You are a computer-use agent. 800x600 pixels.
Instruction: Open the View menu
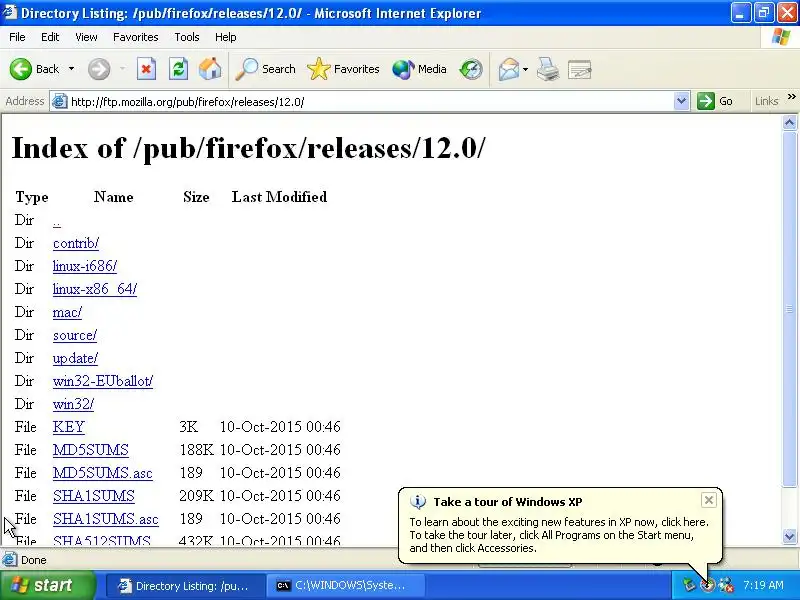point(86,37)
